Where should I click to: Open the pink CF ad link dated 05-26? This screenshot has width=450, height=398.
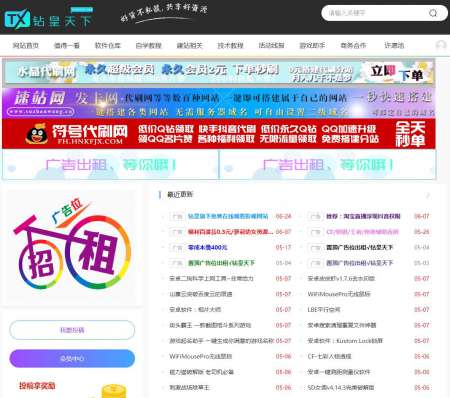[x=362, y=232]
